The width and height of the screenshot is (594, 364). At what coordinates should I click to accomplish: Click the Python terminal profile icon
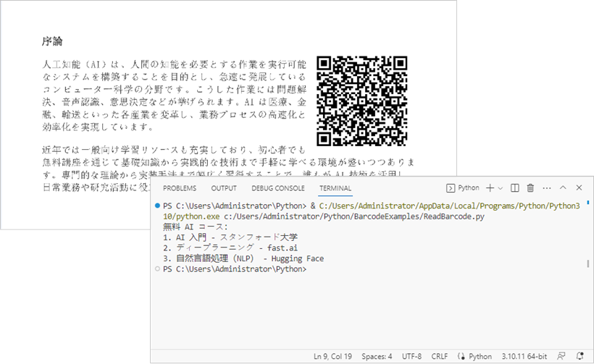coord(451,188)
